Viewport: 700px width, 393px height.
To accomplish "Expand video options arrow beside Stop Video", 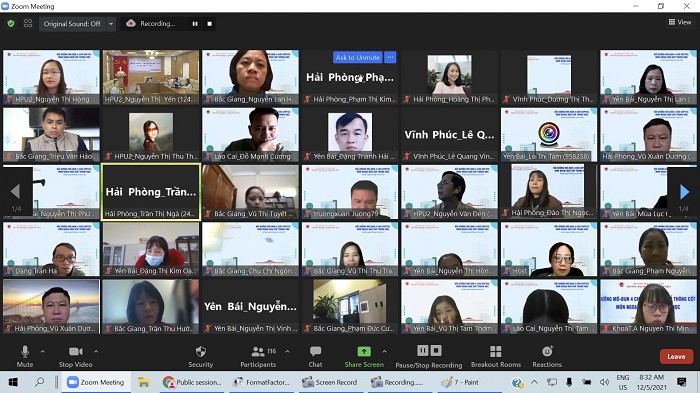I will click(x=96, y=351).
